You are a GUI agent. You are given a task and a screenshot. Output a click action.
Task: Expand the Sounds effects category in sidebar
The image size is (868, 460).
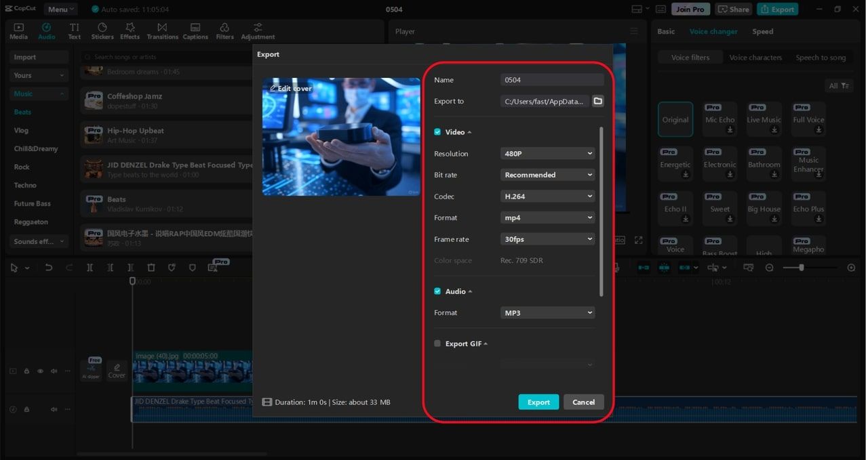click(39, 241)
